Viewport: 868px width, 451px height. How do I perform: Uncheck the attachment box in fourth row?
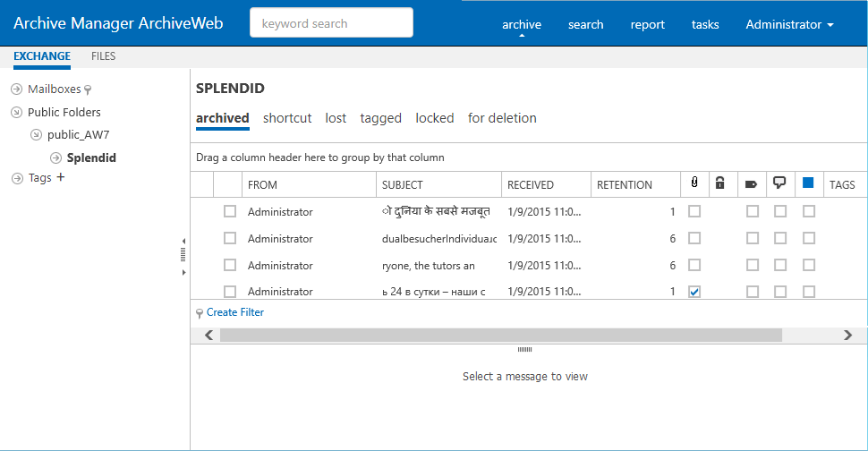pyautogui.click(x=694, y=292)
